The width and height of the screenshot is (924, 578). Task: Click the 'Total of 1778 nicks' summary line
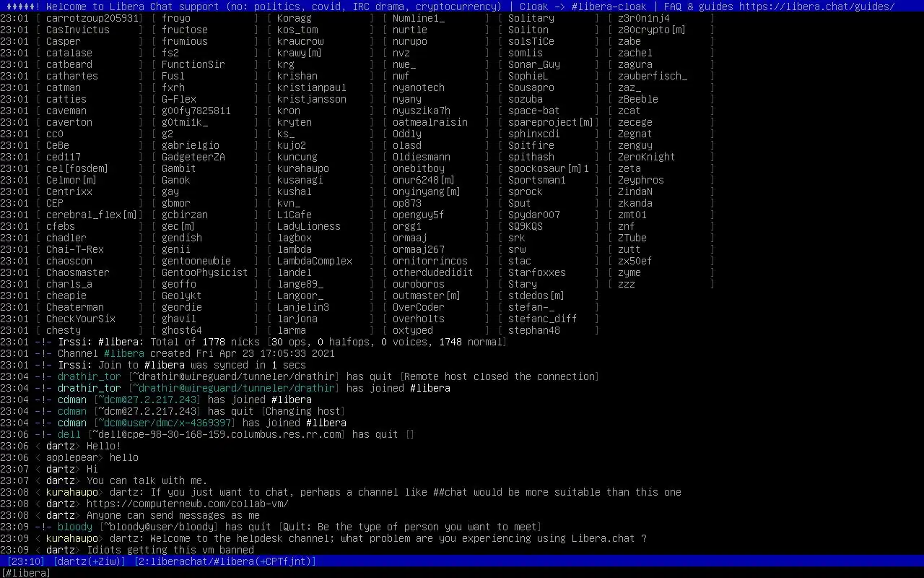click(253, 342)
